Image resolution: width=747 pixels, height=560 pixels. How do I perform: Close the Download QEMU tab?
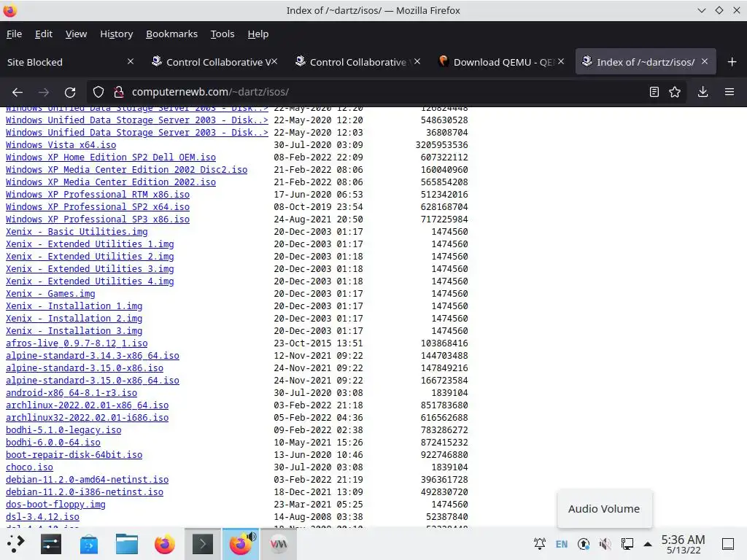(x=561, y=61)
